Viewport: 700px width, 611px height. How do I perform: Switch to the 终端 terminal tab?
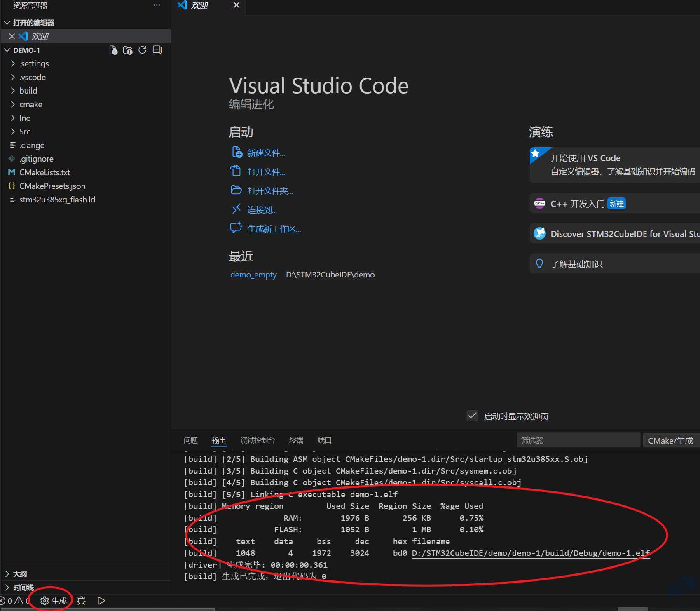tap(296, 440)
